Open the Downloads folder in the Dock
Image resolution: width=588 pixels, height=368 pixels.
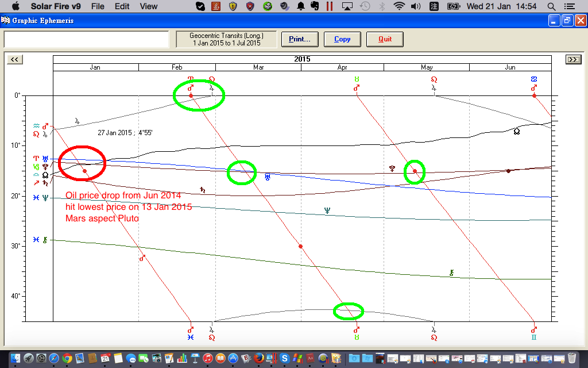[354, 358]
